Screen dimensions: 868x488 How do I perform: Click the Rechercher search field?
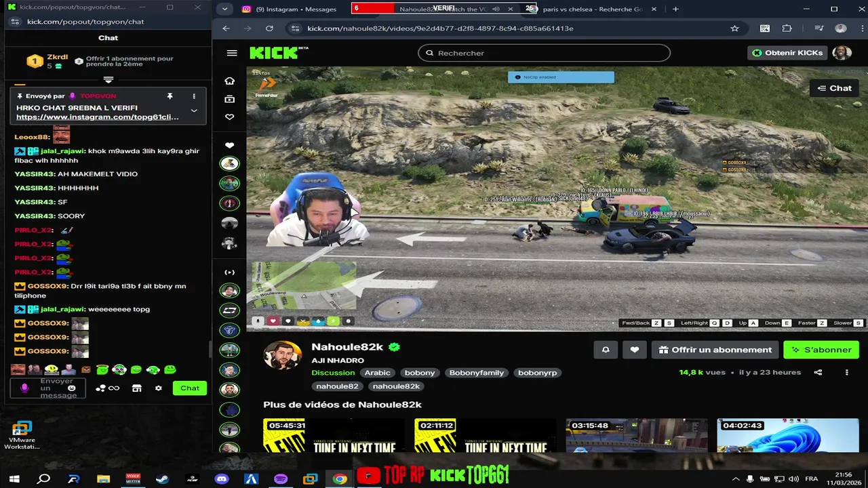pyautogui.click(x=544, y=53)
